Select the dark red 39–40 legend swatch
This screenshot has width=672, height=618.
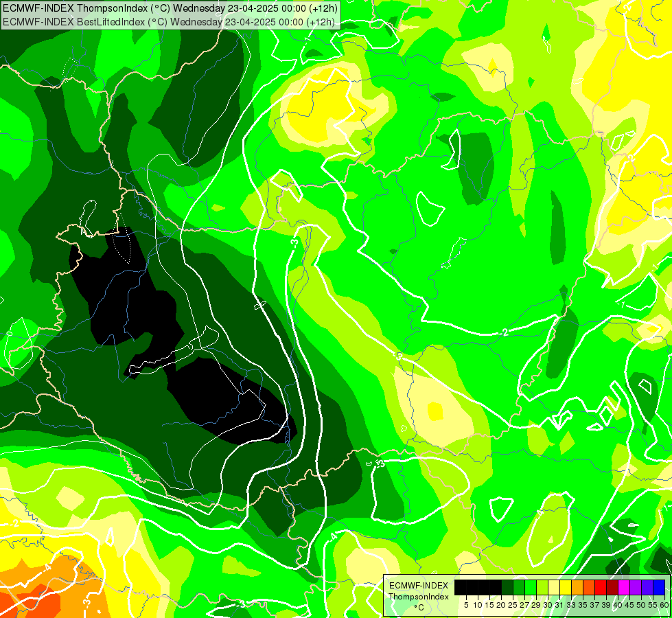[612, 587]
